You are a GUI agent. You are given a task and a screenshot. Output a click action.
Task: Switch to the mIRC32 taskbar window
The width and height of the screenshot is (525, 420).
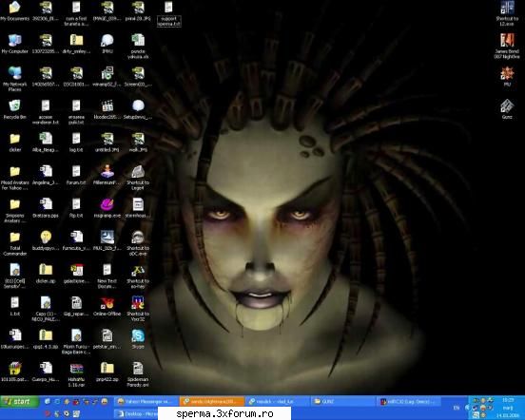coord(409,401)
